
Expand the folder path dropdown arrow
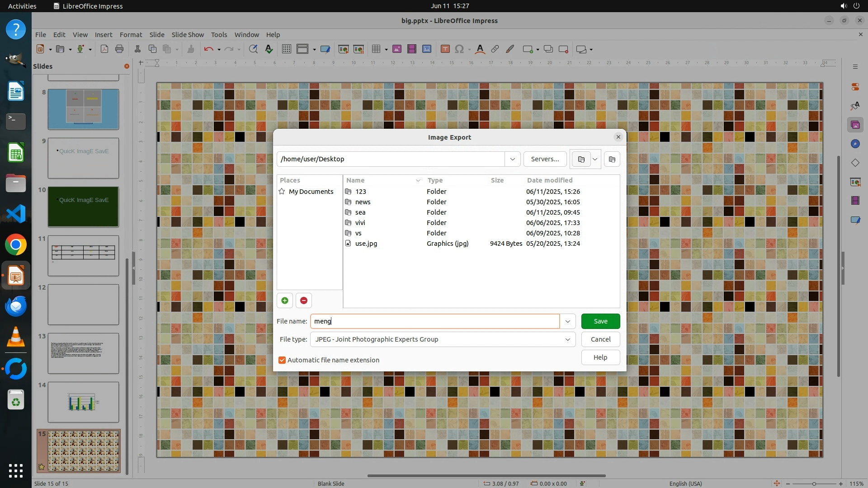512,159
